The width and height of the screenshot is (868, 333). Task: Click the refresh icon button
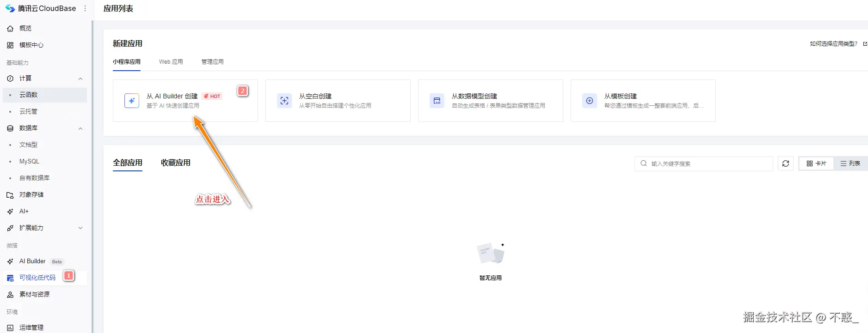coord(786,163)
